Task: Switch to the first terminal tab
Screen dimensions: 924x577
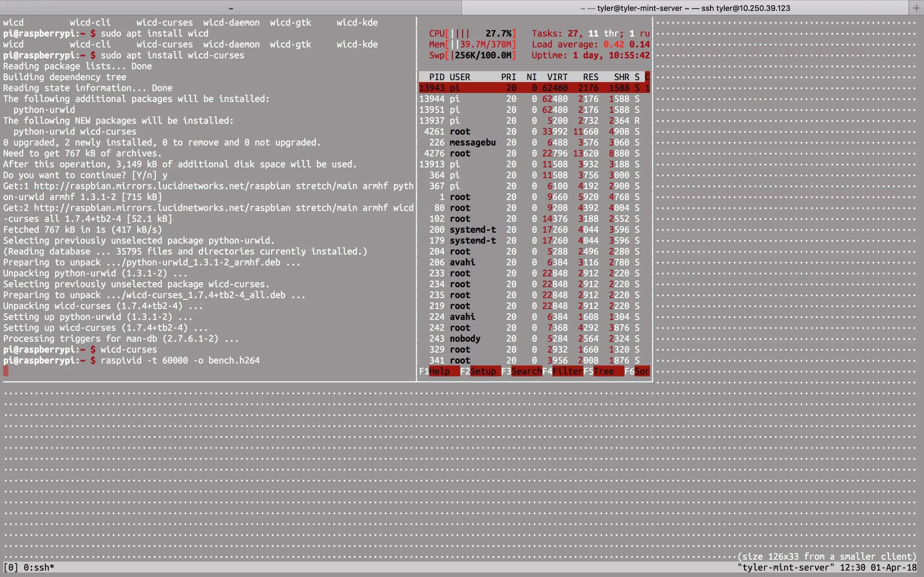Action: (x=231, y=8)
